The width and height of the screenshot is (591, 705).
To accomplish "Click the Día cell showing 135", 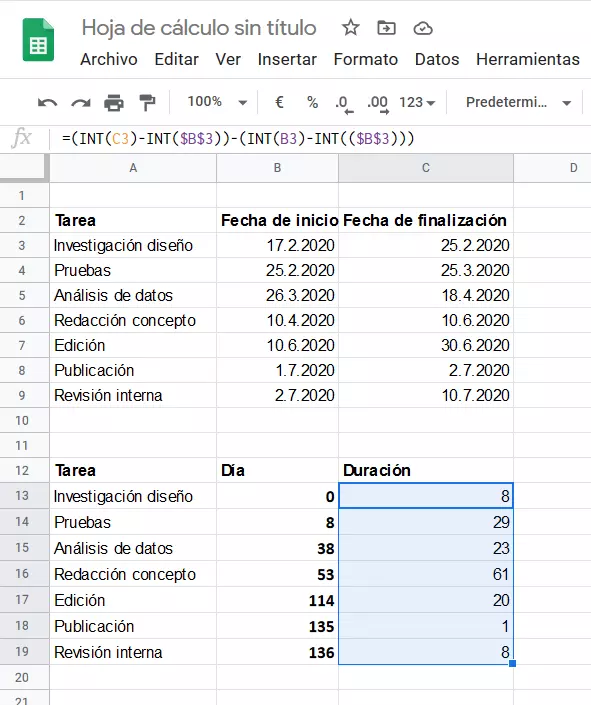I will [278, 626].
